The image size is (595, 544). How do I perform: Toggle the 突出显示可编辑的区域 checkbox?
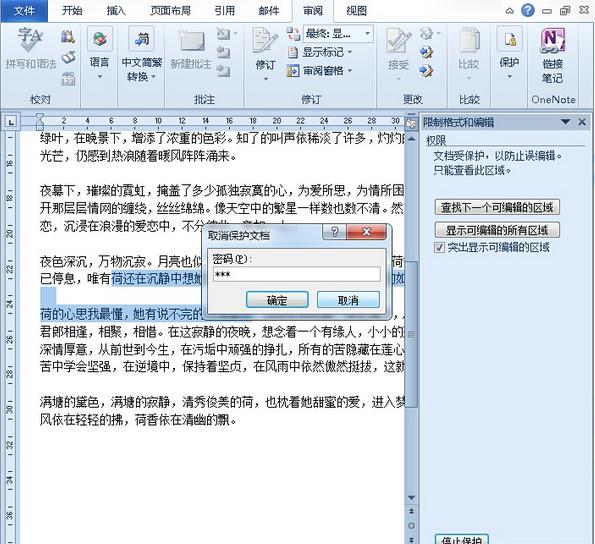coord(439,248)
